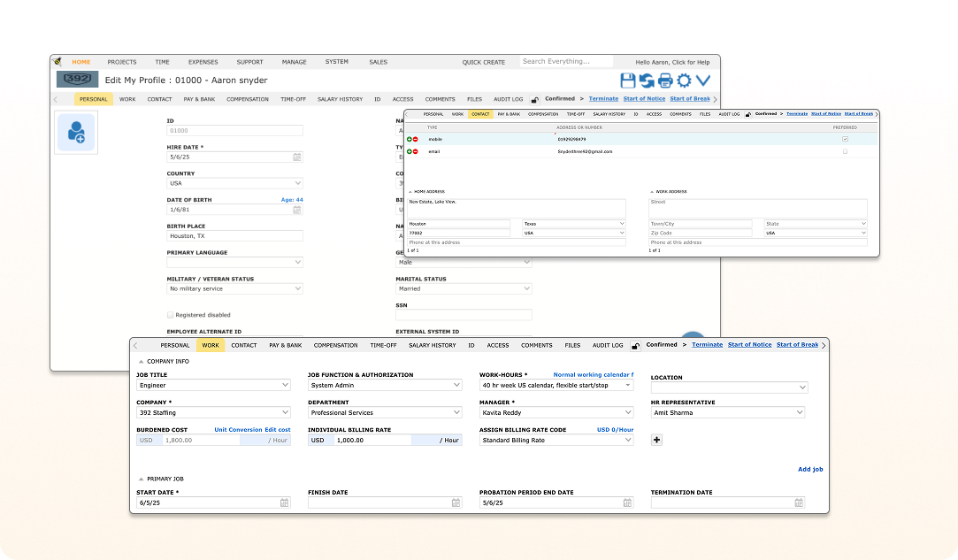Collapse the Primary Job section
This screenshot has height=560, width=958.
[x=142, y=479]
